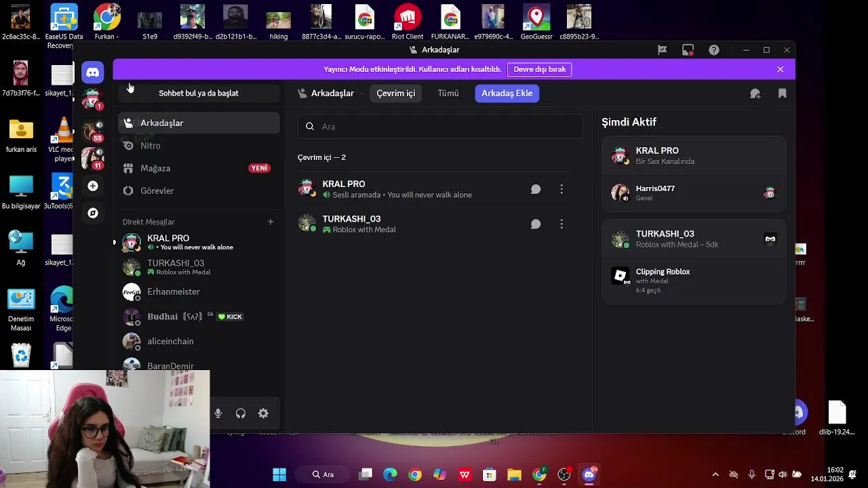The image size is (868, 488).
Task: Open the Windows Start menu
Action: 279,474
